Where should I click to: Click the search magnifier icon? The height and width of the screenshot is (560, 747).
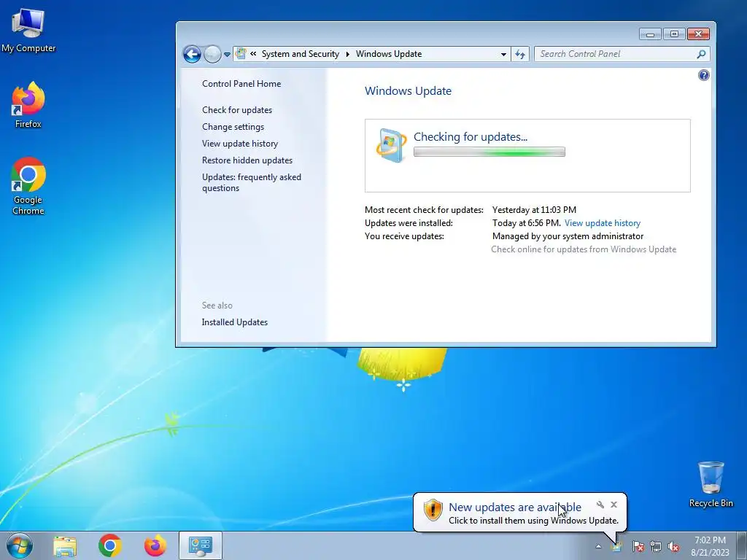(x=701, y=54)
